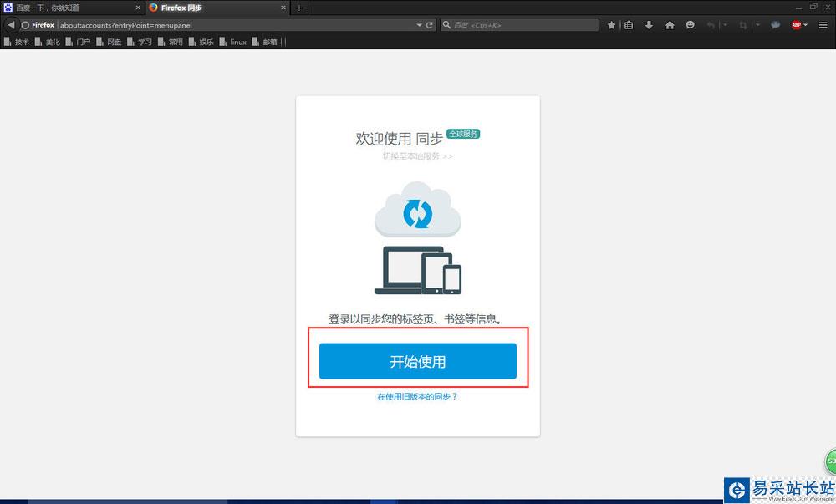Open the 娱乐 bookmark folder

[x=201, y=42]
